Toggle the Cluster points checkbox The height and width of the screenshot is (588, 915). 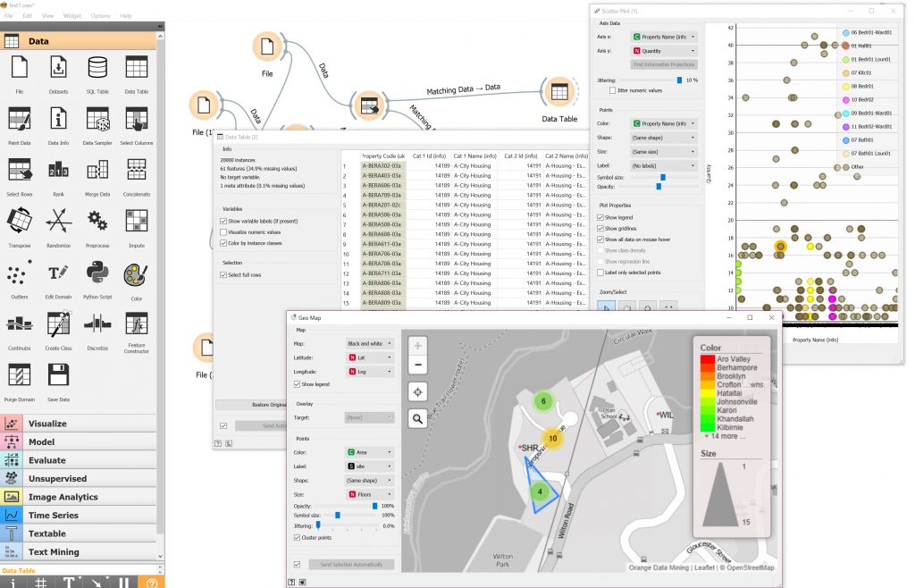[x=298, y=538]
